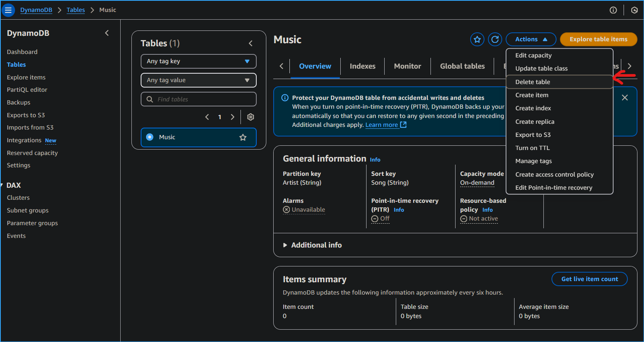This screenshot has height=342, width=644.
Task: Open the Any tag key dropdown
Action: coord(198,61)
